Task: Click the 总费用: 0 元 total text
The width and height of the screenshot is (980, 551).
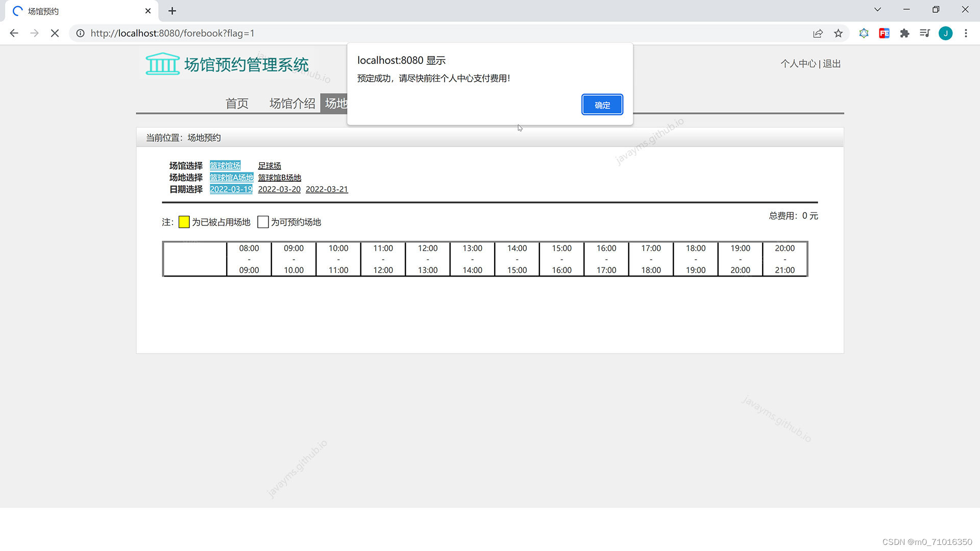Action: pos(793,216)
